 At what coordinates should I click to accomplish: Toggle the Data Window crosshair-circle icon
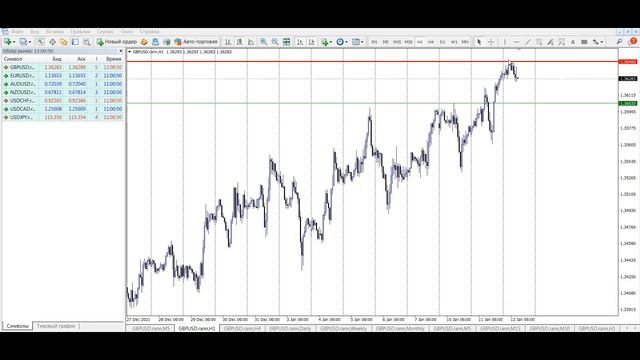[x=52, y=42]
